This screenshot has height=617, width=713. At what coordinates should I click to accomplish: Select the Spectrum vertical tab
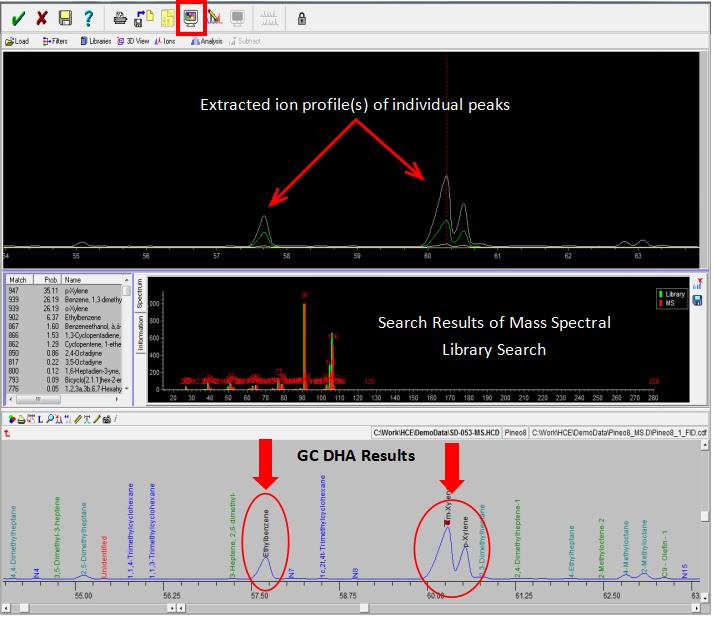140,295
